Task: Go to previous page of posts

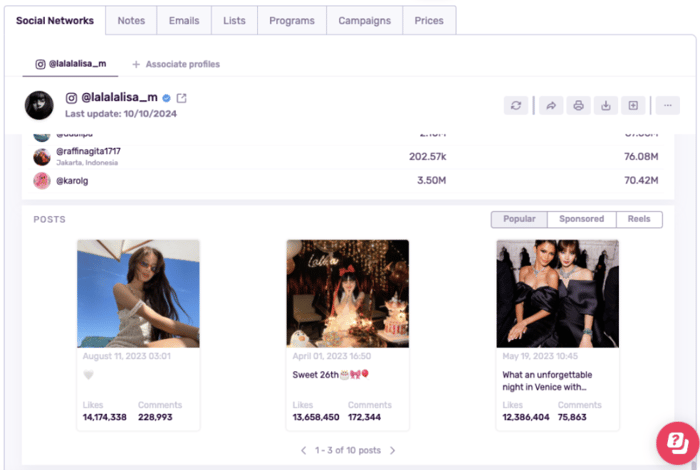Action: pyautogui.click(x=304, y=450)
